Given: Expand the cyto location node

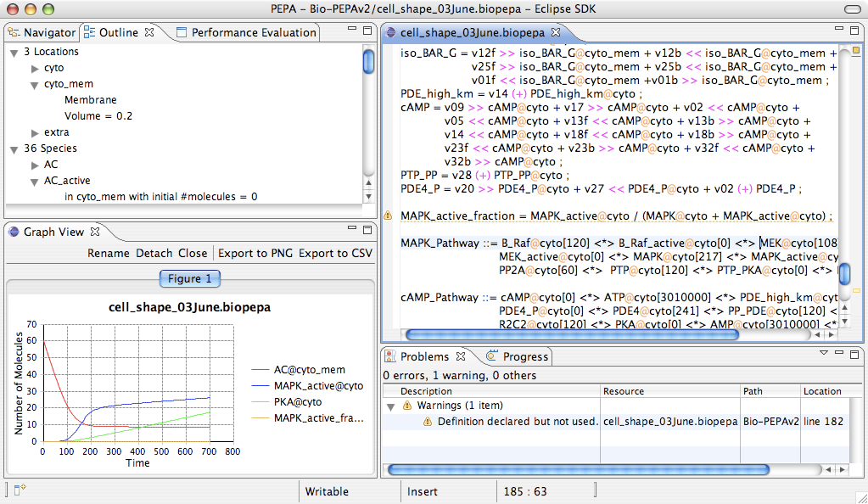Looking at the screenshot, I should [36, 68].
